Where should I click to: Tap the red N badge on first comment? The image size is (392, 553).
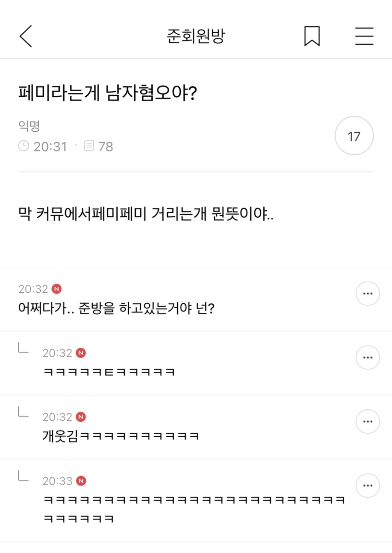point(57,289)
